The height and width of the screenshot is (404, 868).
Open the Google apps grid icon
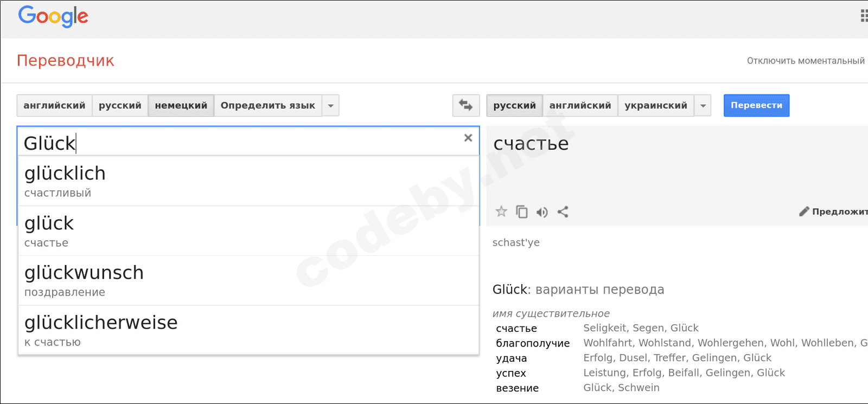(864, 16)
